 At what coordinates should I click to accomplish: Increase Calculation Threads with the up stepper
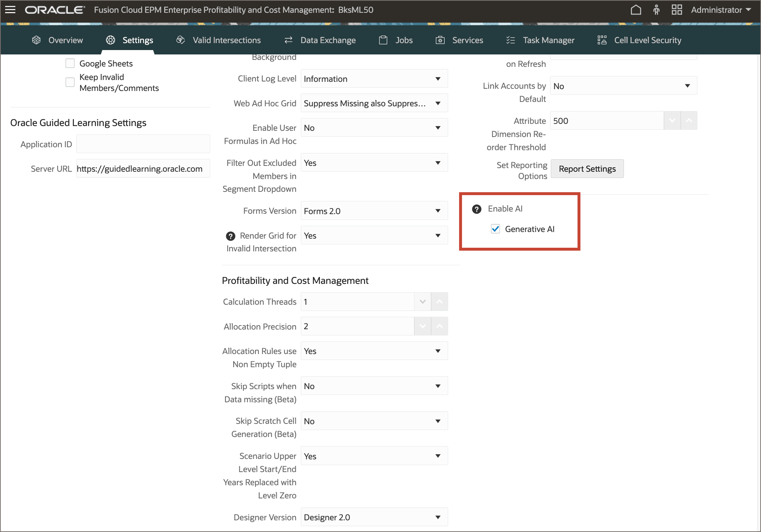[439, 301]
